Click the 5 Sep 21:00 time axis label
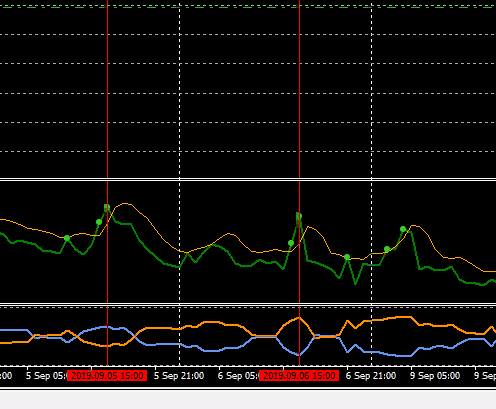 179,376
